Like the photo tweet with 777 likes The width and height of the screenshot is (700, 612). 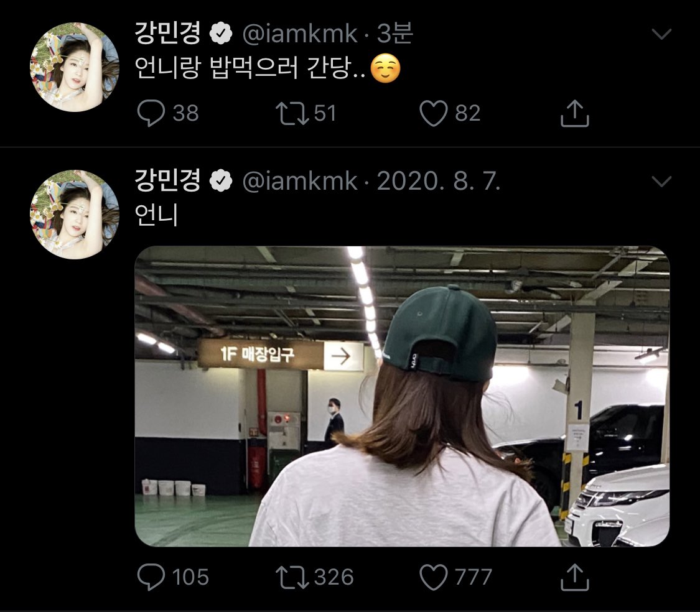click(434, 577)
